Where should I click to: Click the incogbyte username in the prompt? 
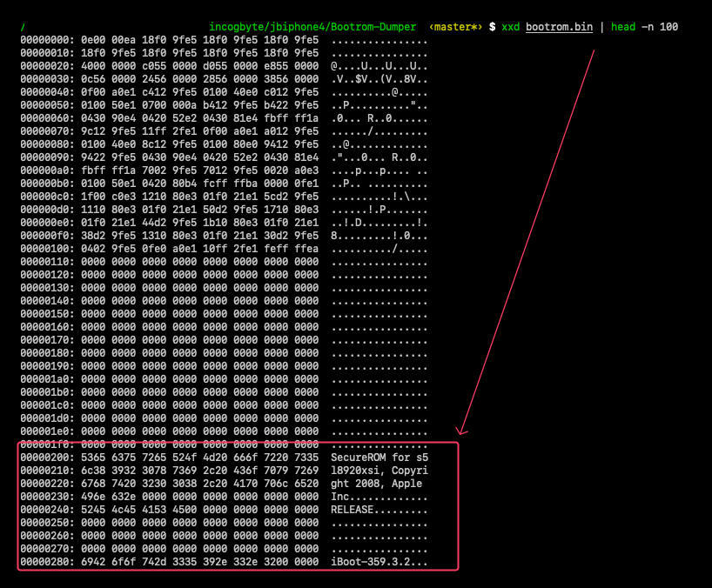coord(235,26)
